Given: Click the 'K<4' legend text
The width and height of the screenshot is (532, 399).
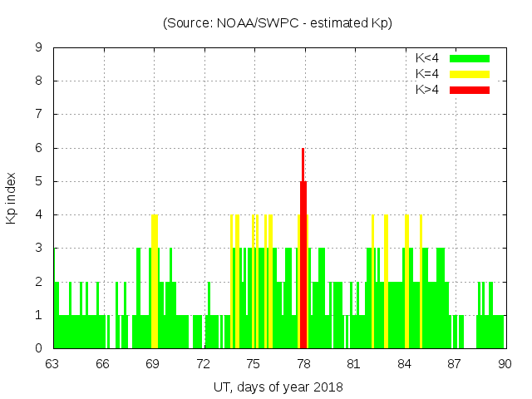Looking at the screenshot, I should pyautogui.click(x=426, y=58).
